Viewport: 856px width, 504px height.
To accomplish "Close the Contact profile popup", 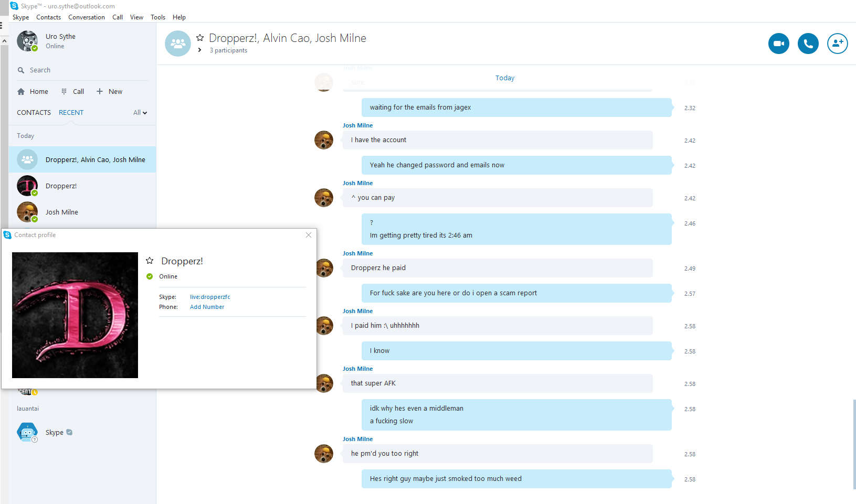I will pos(309,235).
